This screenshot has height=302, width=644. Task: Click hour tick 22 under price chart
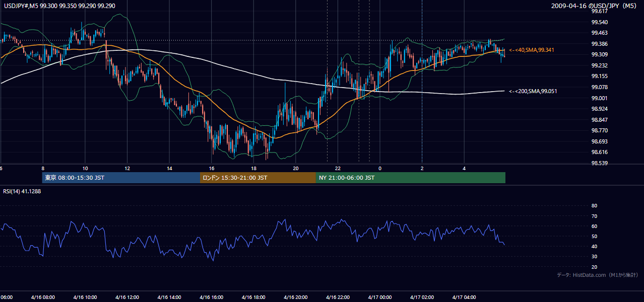[338, 169]
